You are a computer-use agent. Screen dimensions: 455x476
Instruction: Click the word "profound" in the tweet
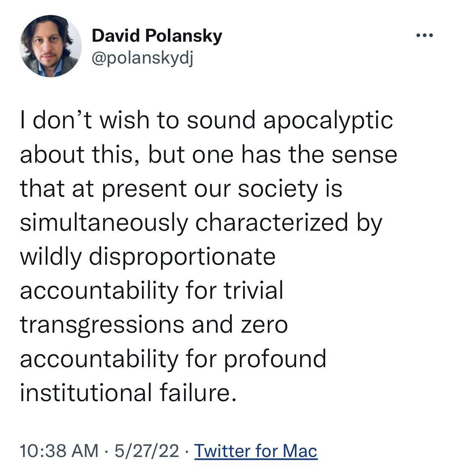click(x=275, y=359)
